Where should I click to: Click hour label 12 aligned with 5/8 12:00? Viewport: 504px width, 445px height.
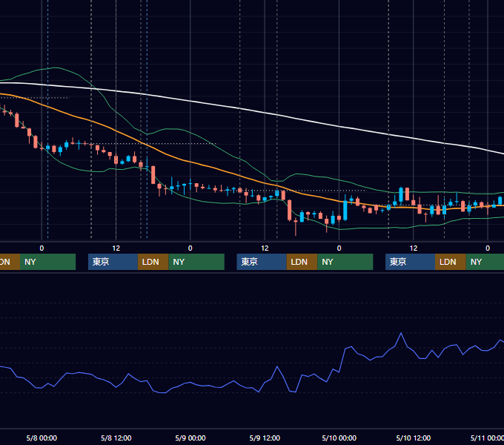116,248
